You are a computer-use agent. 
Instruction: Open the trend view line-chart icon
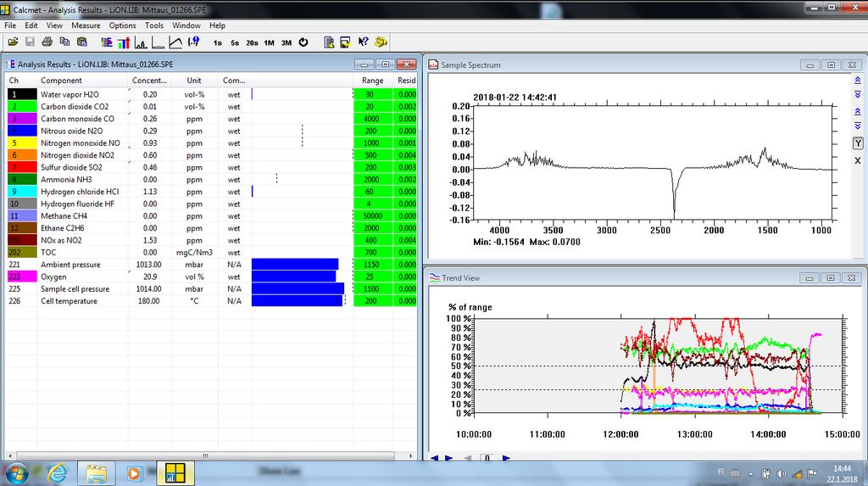pyautogui.click(x=175, y=42)
